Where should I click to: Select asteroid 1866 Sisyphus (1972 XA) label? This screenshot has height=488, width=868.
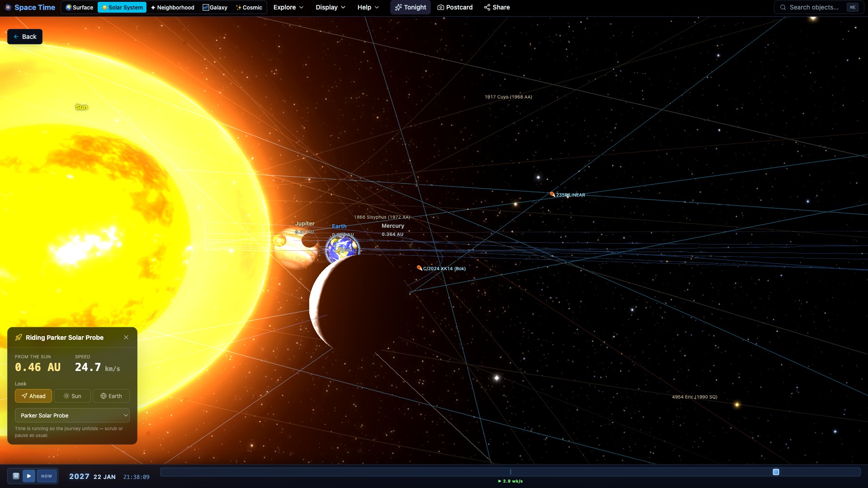(382, 217)
